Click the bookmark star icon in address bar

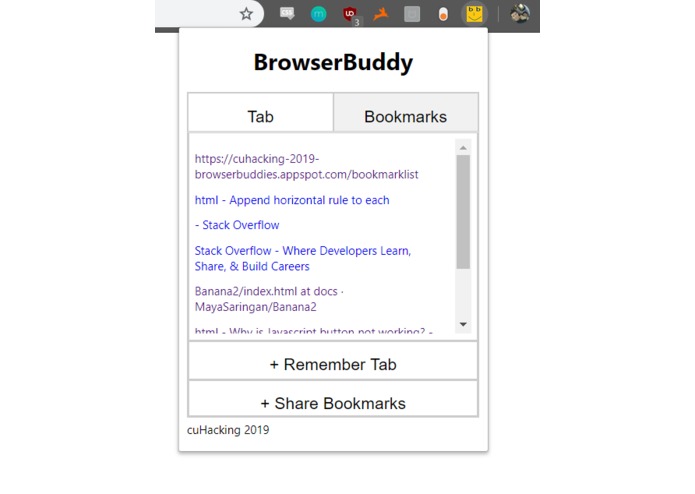click(x=246, y=14)
